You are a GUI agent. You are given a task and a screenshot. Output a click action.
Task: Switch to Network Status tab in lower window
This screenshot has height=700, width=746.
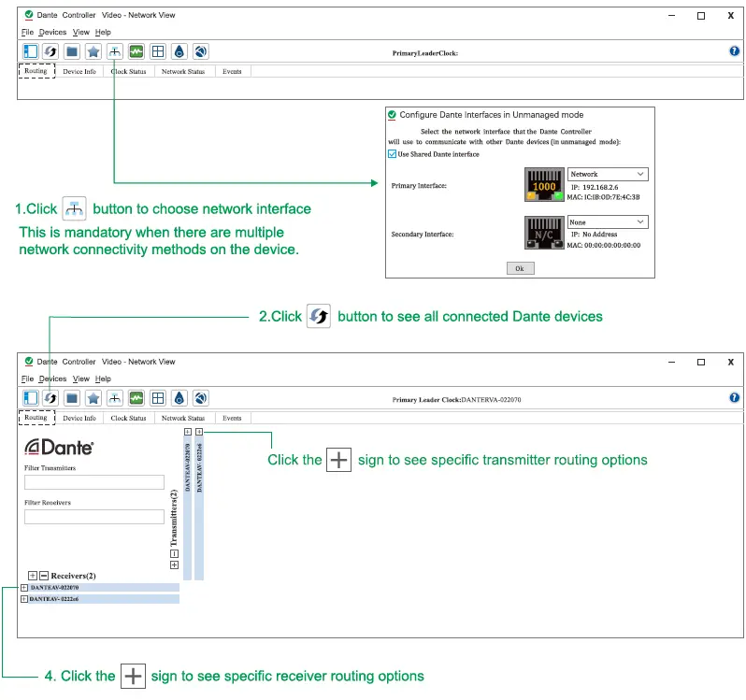[x=183, y=418]
